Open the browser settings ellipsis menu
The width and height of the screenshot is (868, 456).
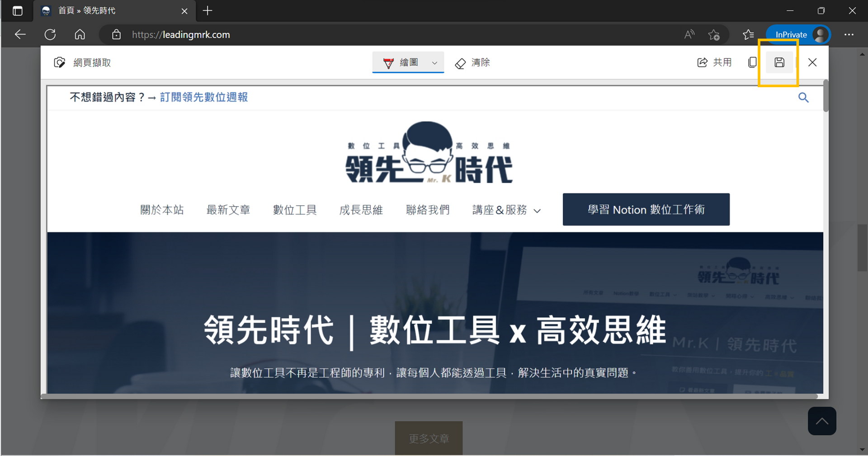(849, 34)
